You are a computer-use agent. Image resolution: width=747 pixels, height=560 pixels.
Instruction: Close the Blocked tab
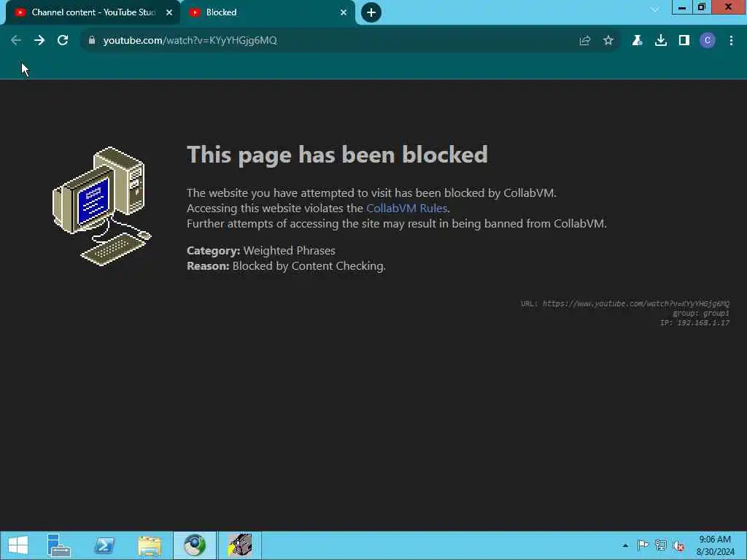point(344,12)
